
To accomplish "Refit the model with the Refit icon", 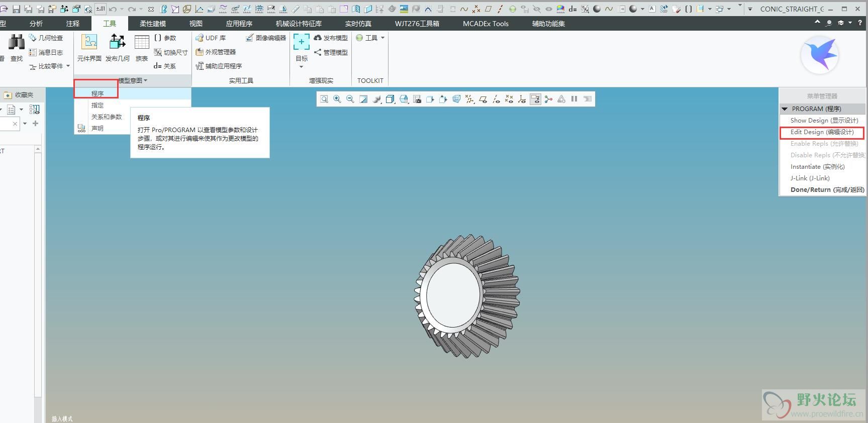I will point(324,99).
